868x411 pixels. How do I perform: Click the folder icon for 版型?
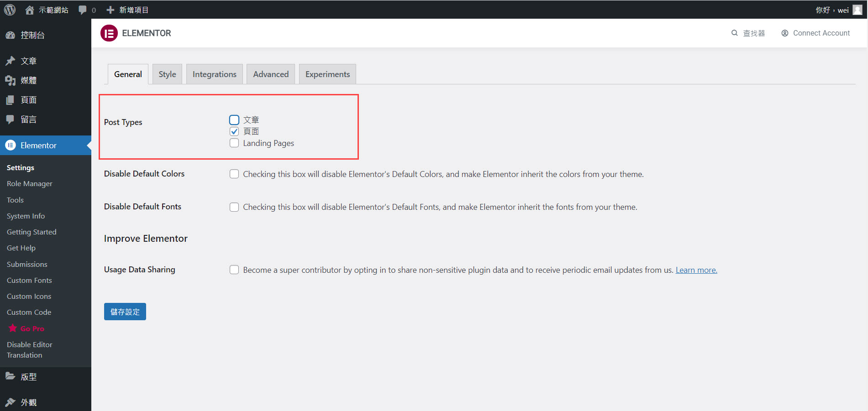(x=10, y=376)
